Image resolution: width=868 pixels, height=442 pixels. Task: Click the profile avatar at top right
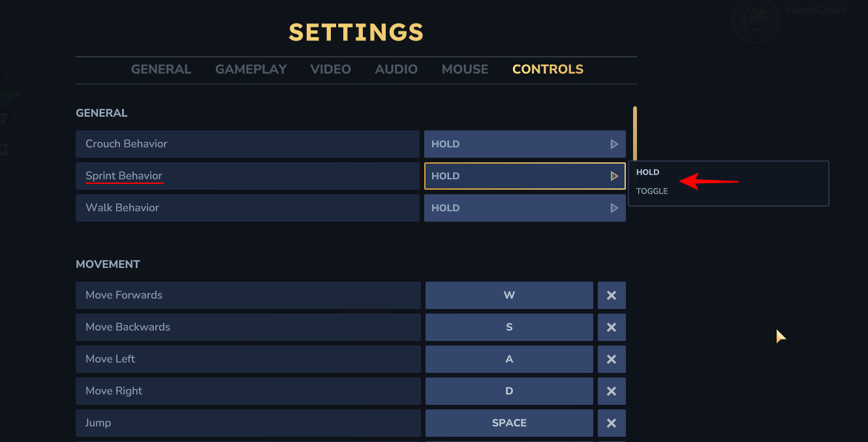(x=754, y=20)
